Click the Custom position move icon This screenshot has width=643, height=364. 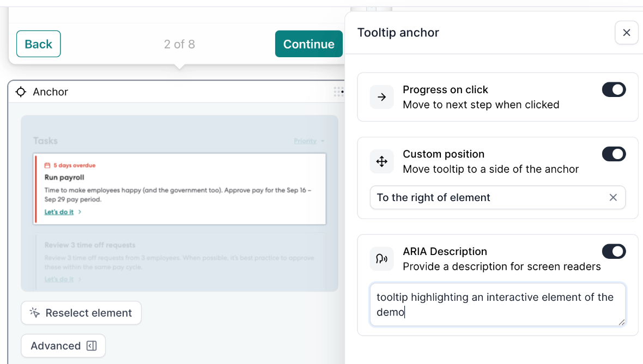[x=381, y=161]
